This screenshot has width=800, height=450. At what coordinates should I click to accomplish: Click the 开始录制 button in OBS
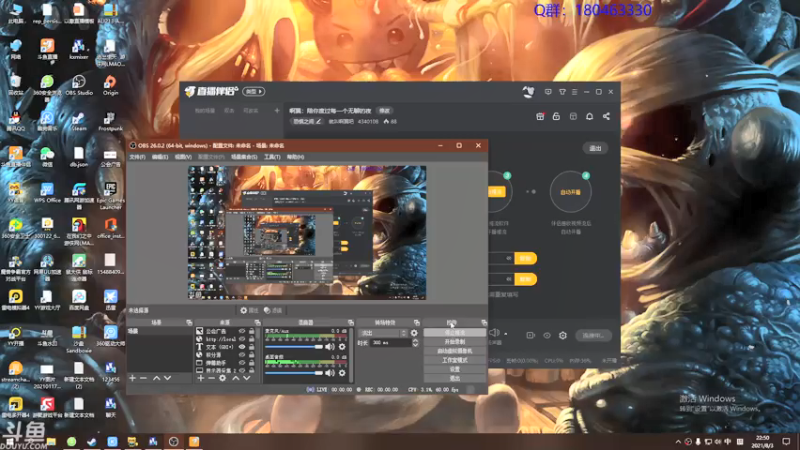point(455,342)
